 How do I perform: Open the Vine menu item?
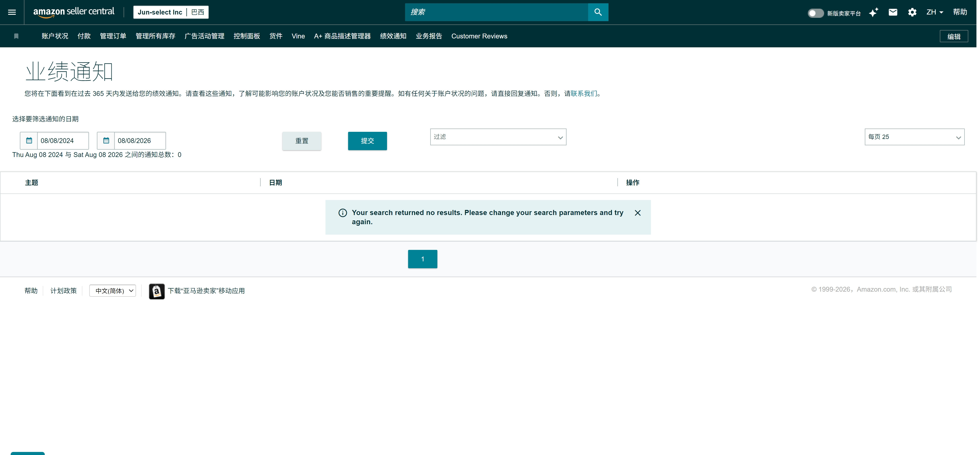298,36
